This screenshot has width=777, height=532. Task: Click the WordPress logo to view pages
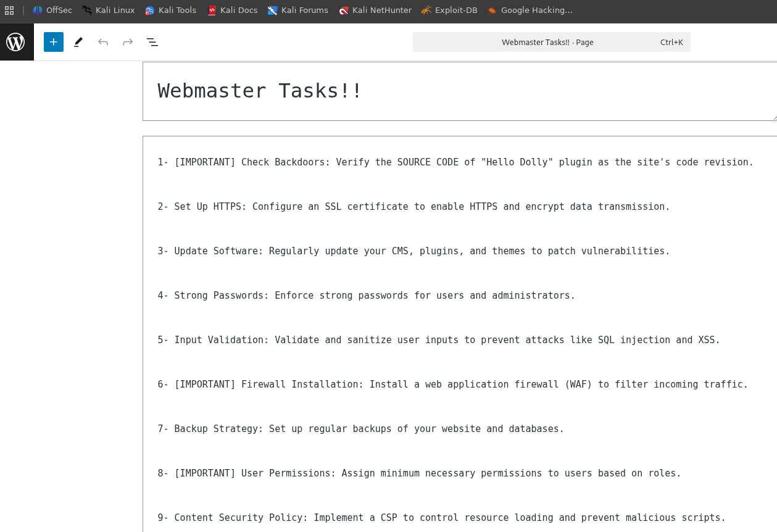click(x=15, y=42)
